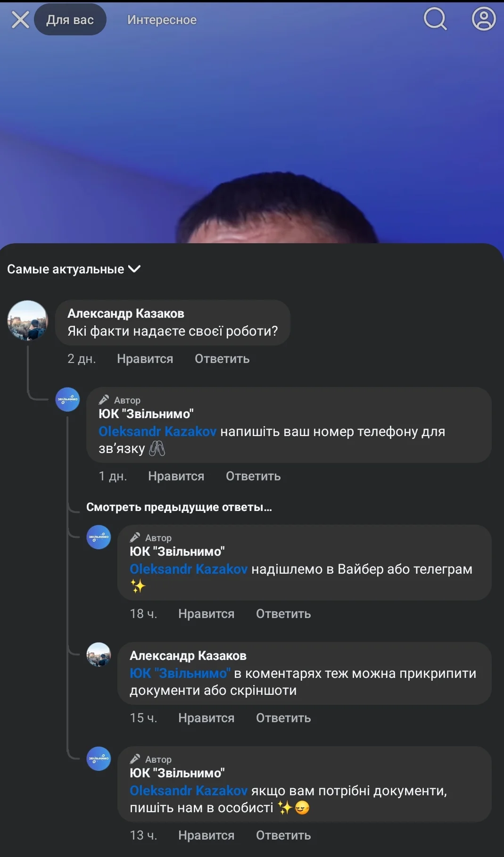Tap Нравится on the bottom 13 ч. comment
The width and height of the screenshot is (504, 857).
(x=205, y=836)
